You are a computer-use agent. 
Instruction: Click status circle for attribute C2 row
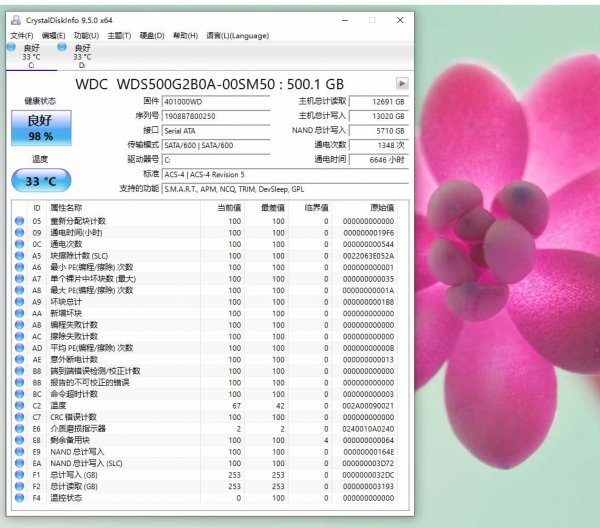click(x=20, y=405)
